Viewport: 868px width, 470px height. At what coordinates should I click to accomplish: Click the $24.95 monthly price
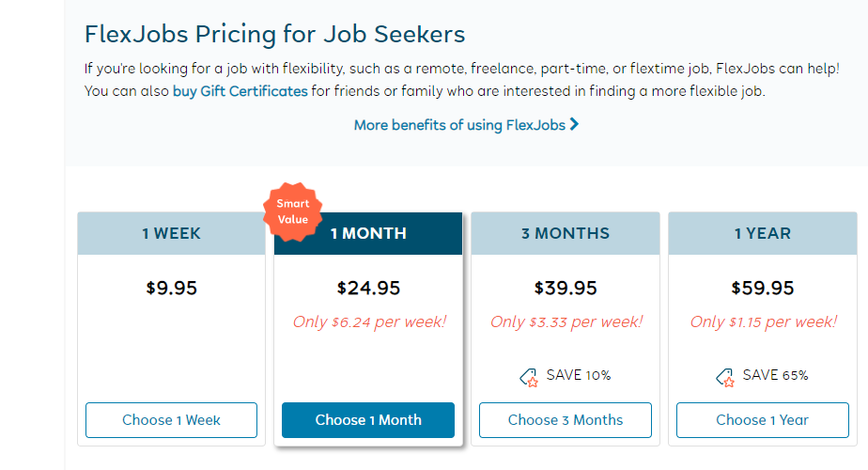click(368, 289)
